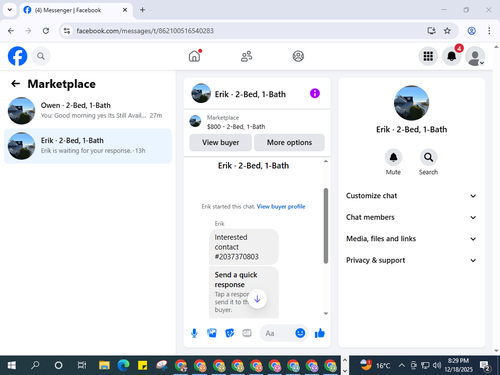
Task: Go back using the Marketplace back arrow
Action: click(x=15, y=84)
